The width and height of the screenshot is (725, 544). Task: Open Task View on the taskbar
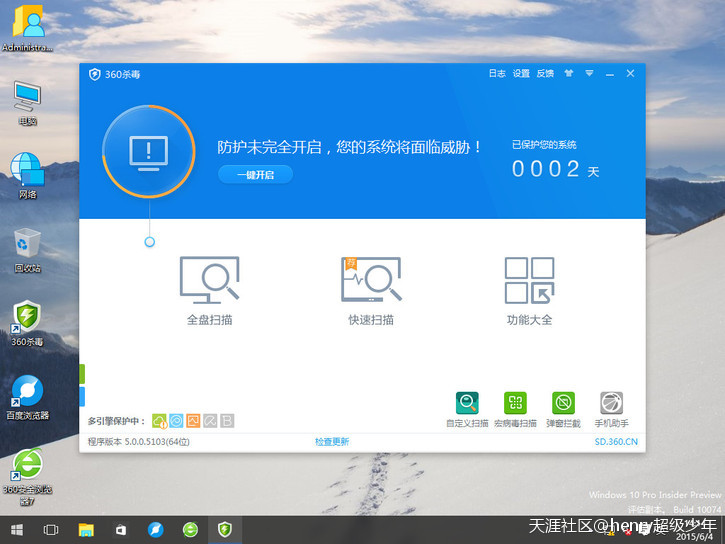tap(51, 530)
